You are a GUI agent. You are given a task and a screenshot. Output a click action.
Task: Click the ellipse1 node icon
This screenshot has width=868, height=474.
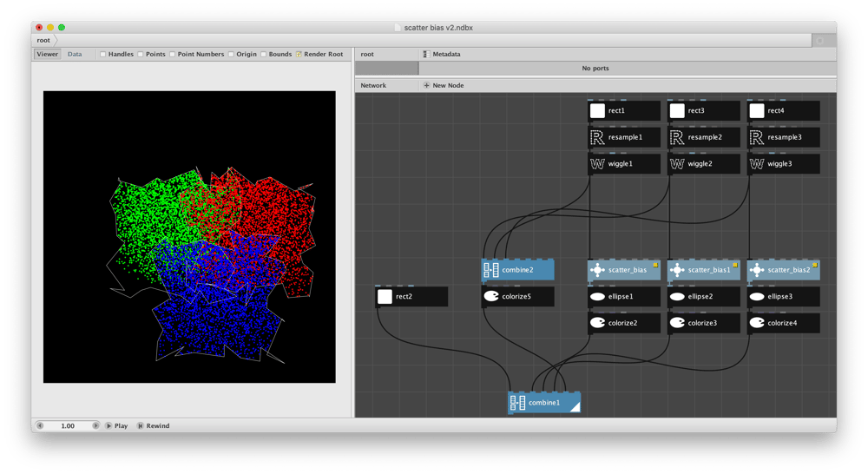pos(597,297)
